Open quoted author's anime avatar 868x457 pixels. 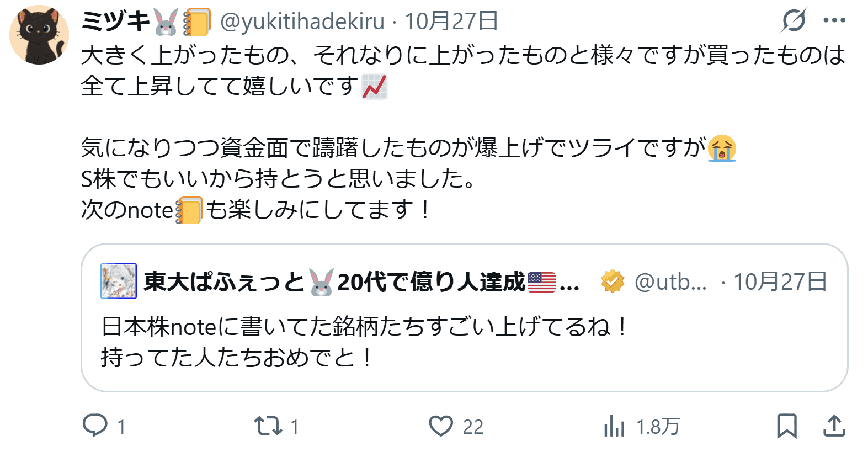pyautogui.click(x=119, y=281)
